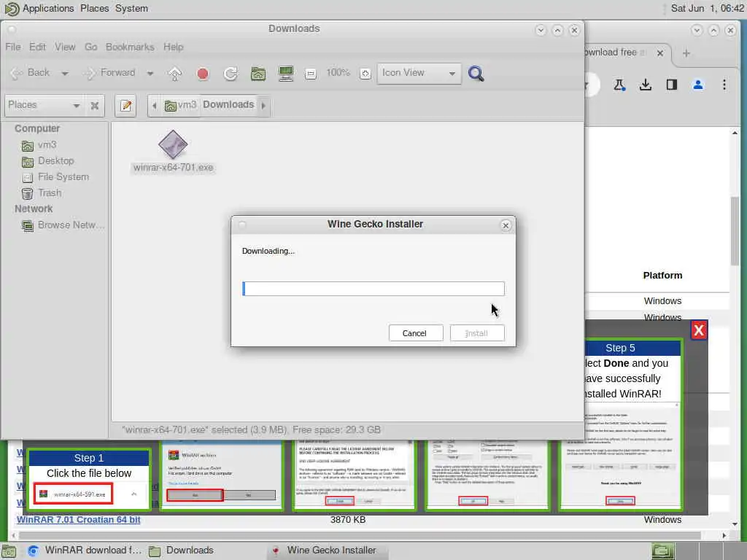Open a new browser tab

coord(686,52)
